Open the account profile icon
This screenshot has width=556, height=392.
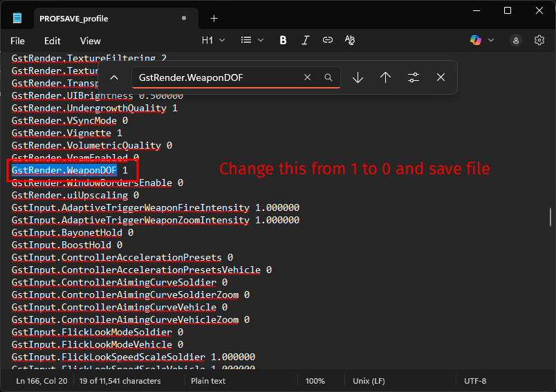516,40
